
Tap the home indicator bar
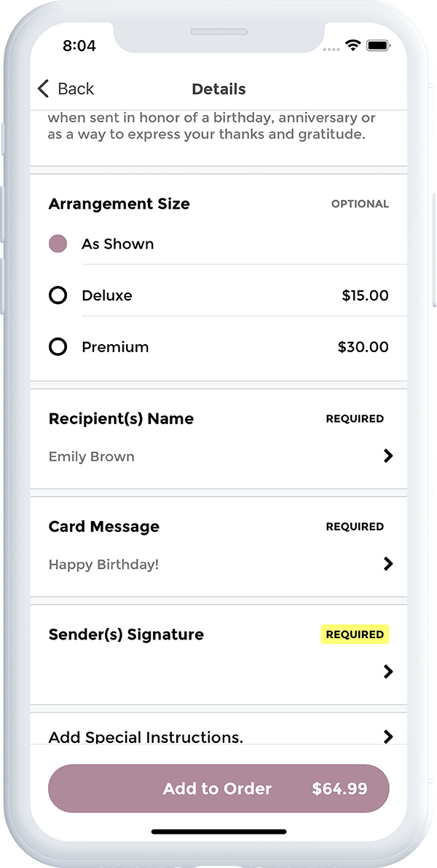219,832
